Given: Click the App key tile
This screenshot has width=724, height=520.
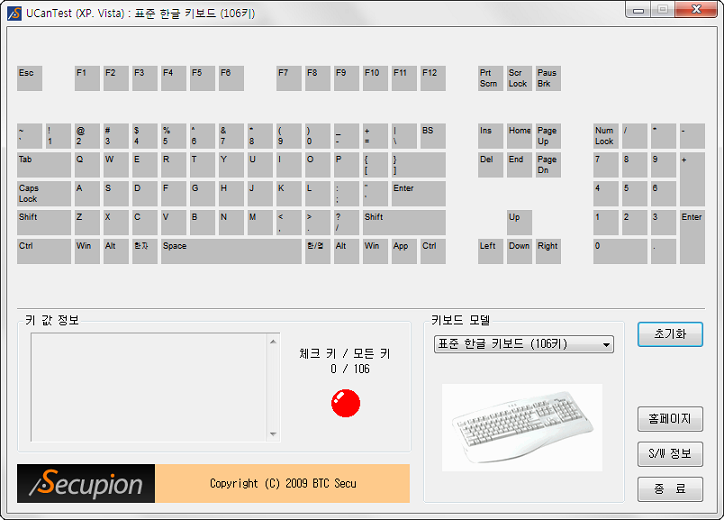Looking at the screenshot, I should pyautogui.click(x=404, y=251).
